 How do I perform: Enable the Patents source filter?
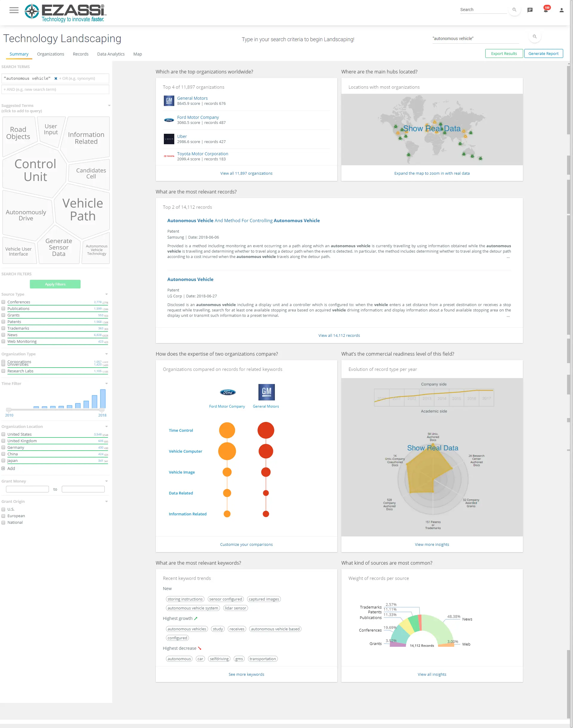3,322
